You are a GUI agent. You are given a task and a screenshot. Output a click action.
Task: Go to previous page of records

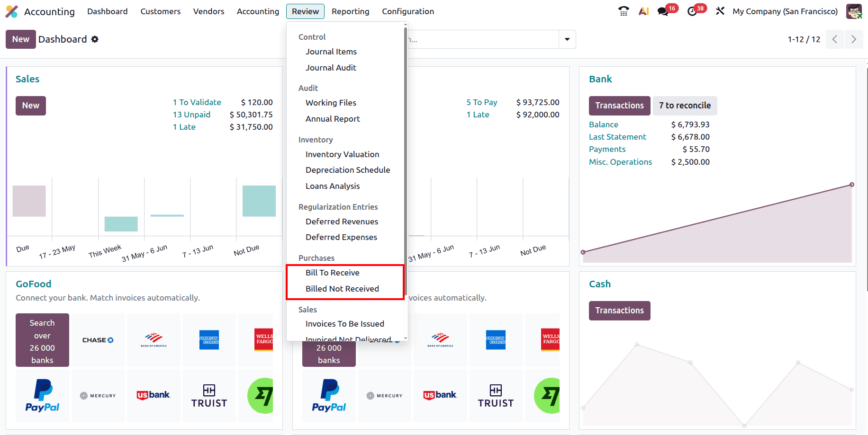coord(835,39)
